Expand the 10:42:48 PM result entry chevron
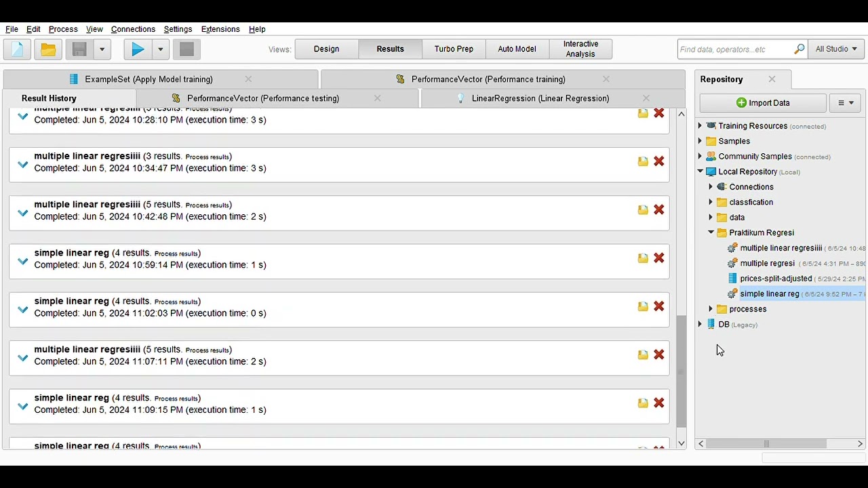Screen dimensions: 868x488 coord(23,213)
